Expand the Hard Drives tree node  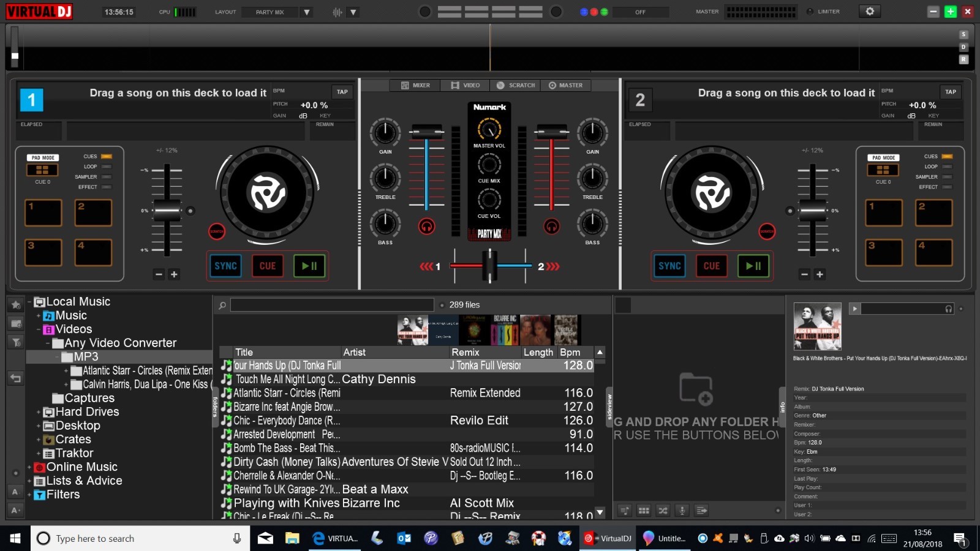(x=38, y=412)
